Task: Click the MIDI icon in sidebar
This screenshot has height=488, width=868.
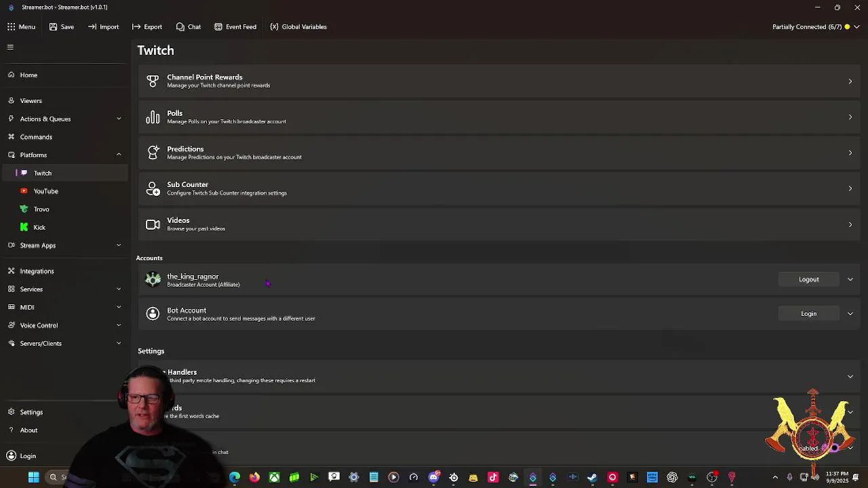Action: (x=11, y=307)
